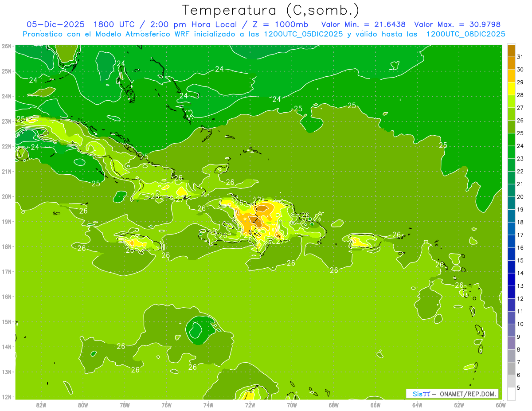Click the Temperatura (C,somb.) title
Image resolution: width=532 pixels, height=411 pixels.
click(x=271, y=10)
